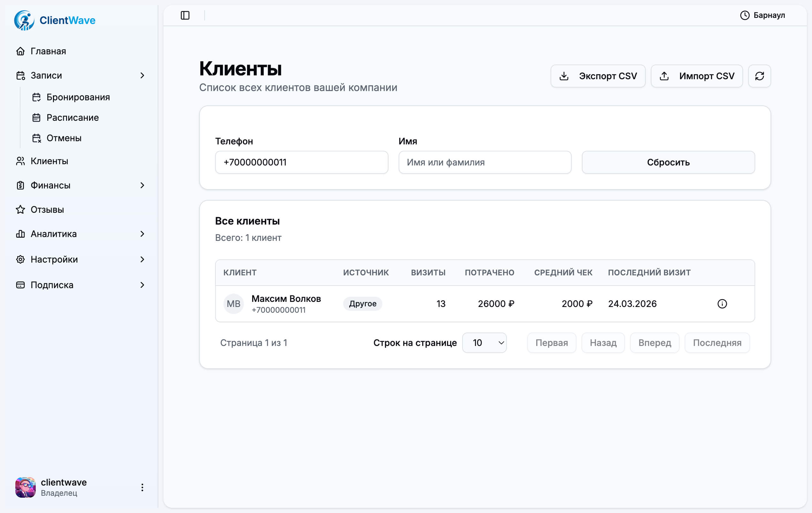The width and height of the screenshot is (812, 513).
Task: Go to Главная in the sidebar
Action: tap(48, 51)
